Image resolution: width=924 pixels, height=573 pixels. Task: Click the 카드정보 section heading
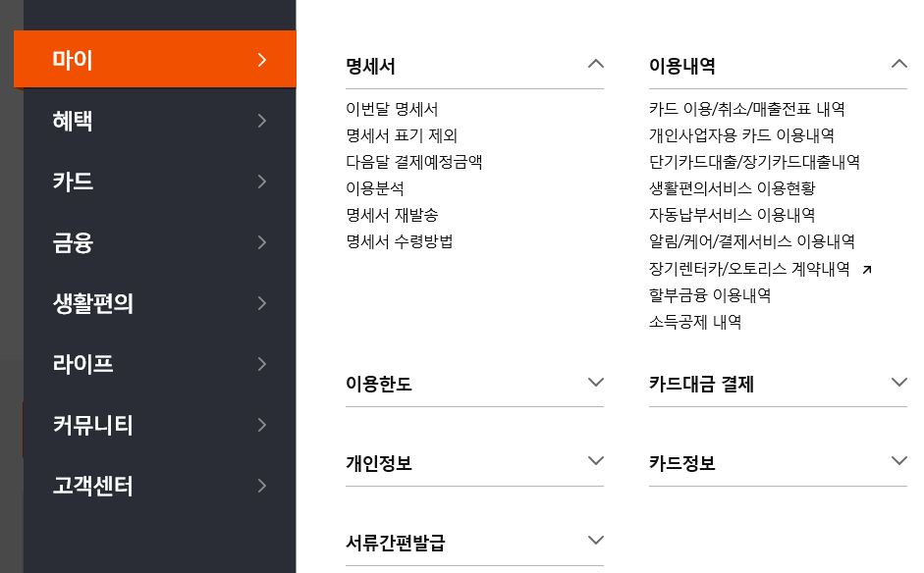[x=682, y=463]
